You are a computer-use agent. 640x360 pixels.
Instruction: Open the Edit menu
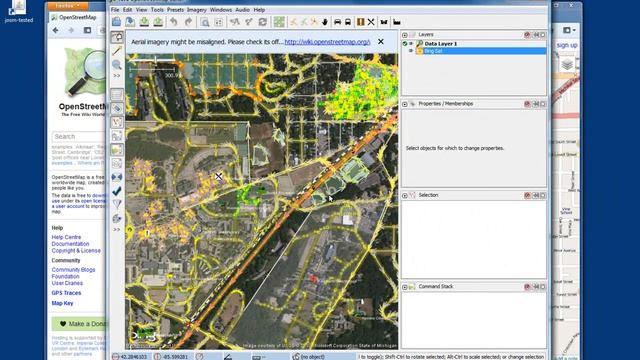click(x=127, y=10)
